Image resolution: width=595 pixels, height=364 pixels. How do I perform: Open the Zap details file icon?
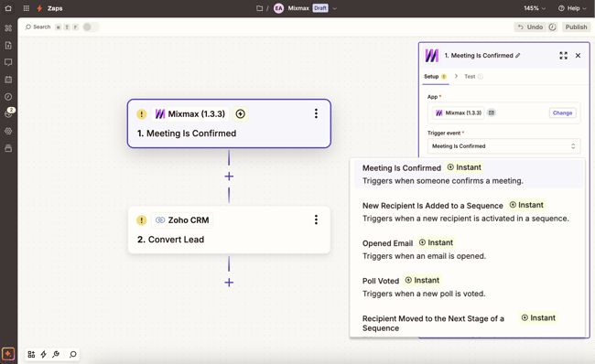point(8,45)
